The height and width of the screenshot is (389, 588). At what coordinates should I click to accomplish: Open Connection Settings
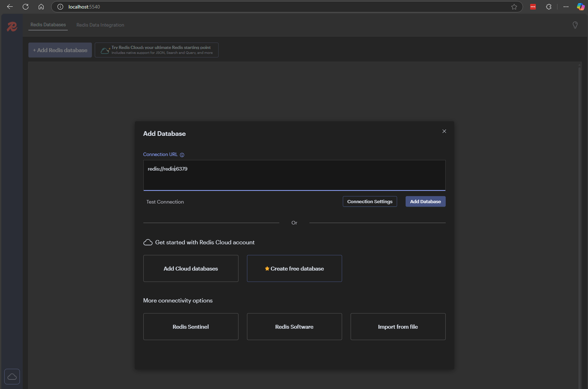point(370,201)
